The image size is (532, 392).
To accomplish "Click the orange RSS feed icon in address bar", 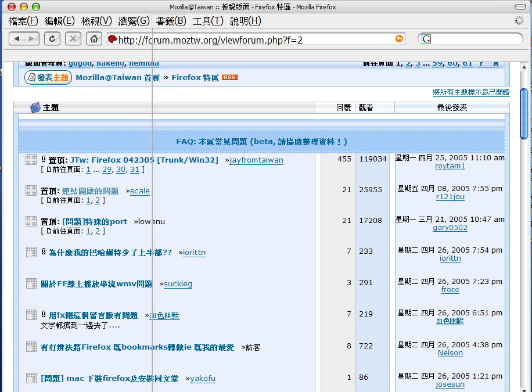I will [x=399, y=39].
